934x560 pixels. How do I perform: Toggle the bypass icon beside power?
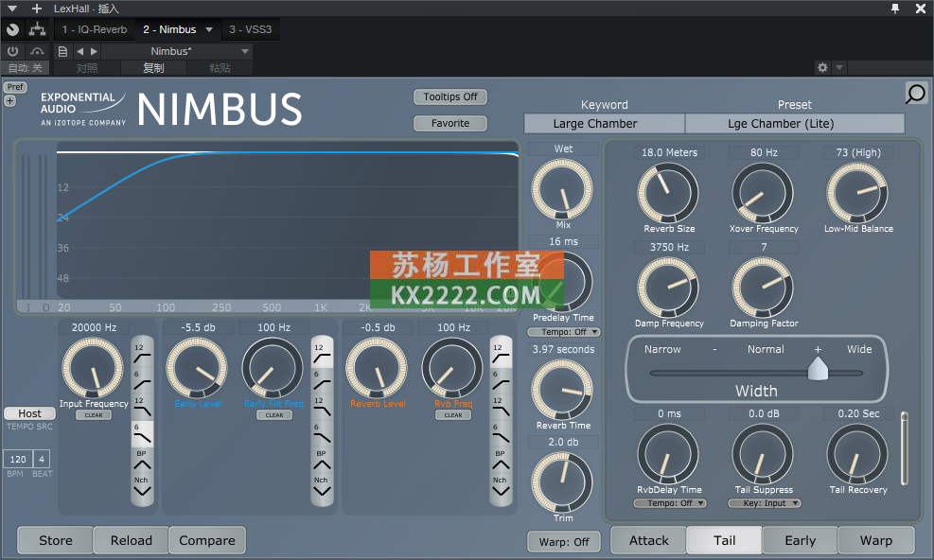pyautogui.click(x=37, y=51)
